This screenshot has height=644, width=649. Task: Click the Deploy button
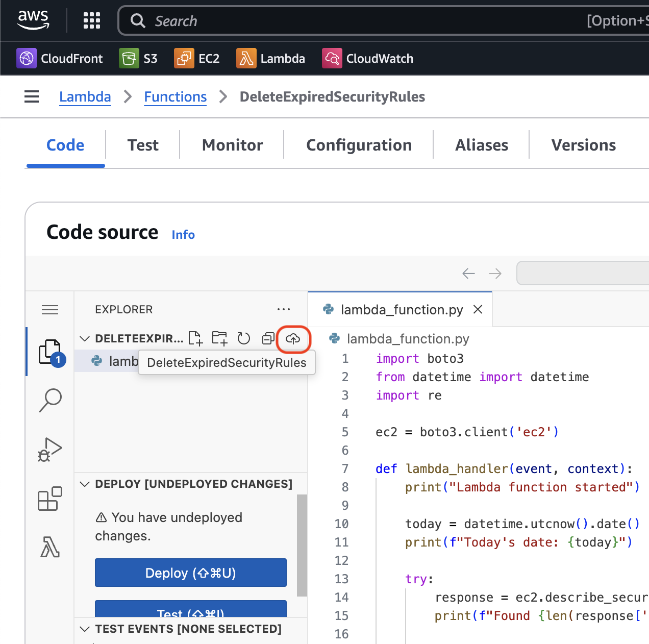tap(191, 573)
